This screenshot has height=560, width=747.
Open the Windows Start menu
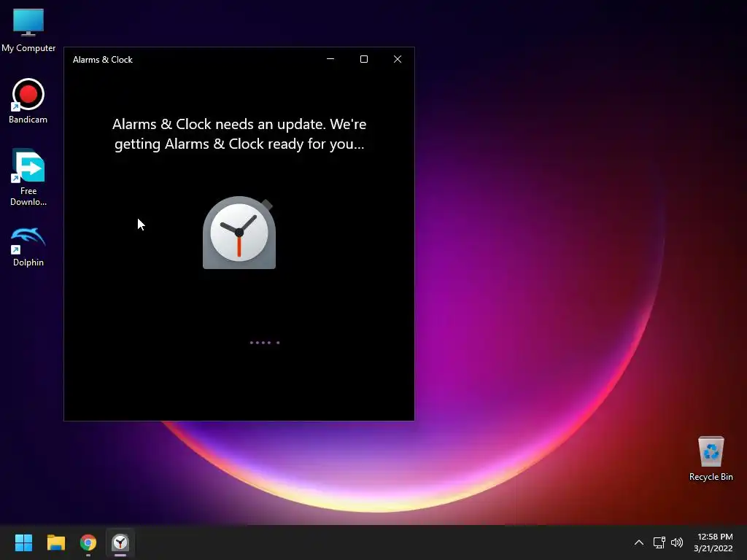[23, 542]
